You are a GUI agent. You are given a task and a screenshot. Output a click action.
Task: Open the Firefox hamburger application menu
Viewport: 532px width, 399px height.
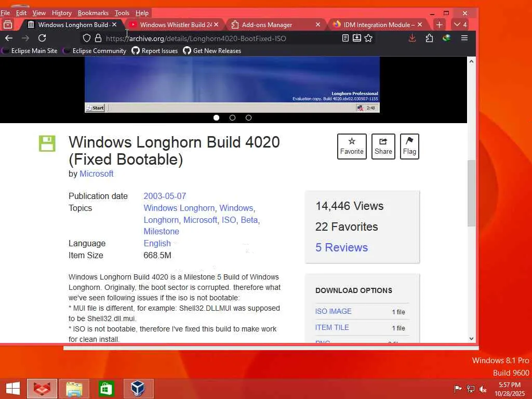point(464,38)
